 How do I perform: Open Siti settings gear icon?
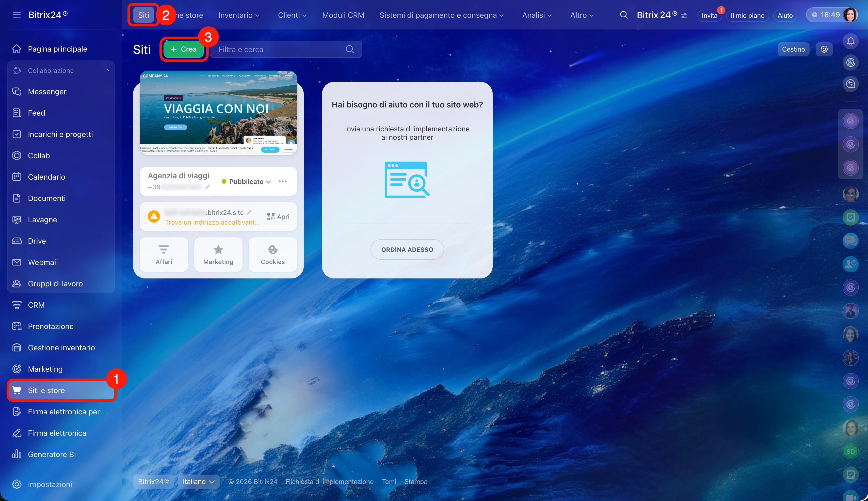point(824,49)
